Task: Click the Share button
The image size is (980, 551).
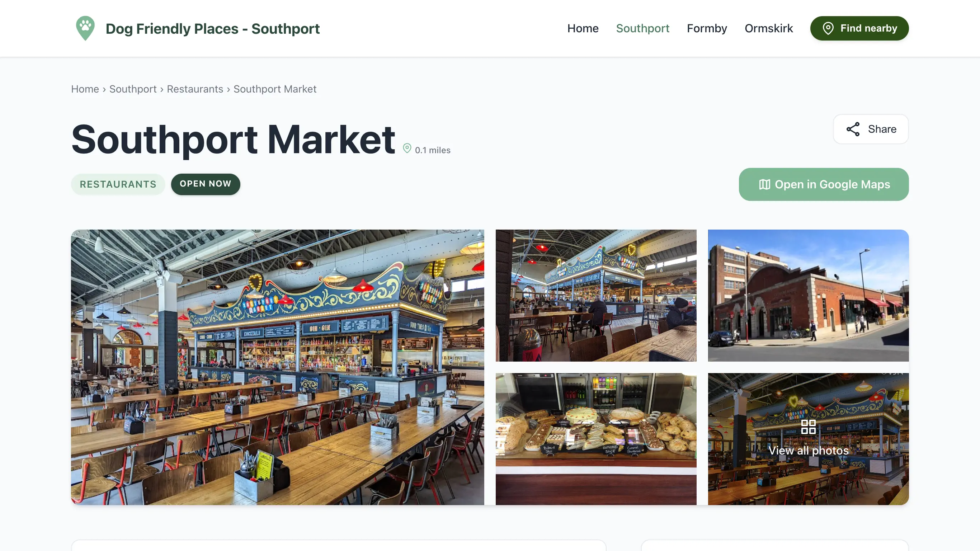Action: coord(871,129)
